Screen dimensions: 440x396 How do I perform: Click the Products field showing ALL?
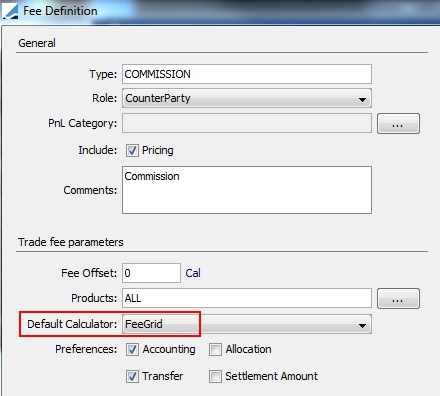click(x=247, y=298)
